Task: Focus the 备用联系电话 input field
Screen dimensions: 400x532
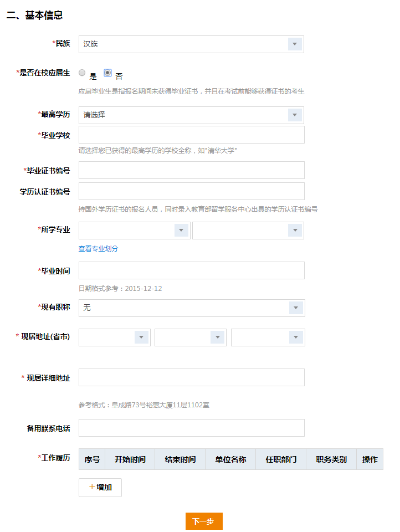Action: coord(191,428)
